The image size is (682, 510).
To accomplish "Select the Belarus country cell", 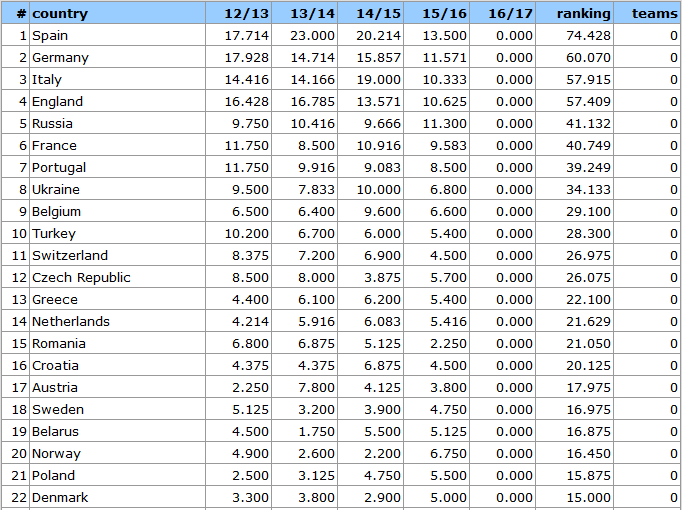I will pos(117,431).
